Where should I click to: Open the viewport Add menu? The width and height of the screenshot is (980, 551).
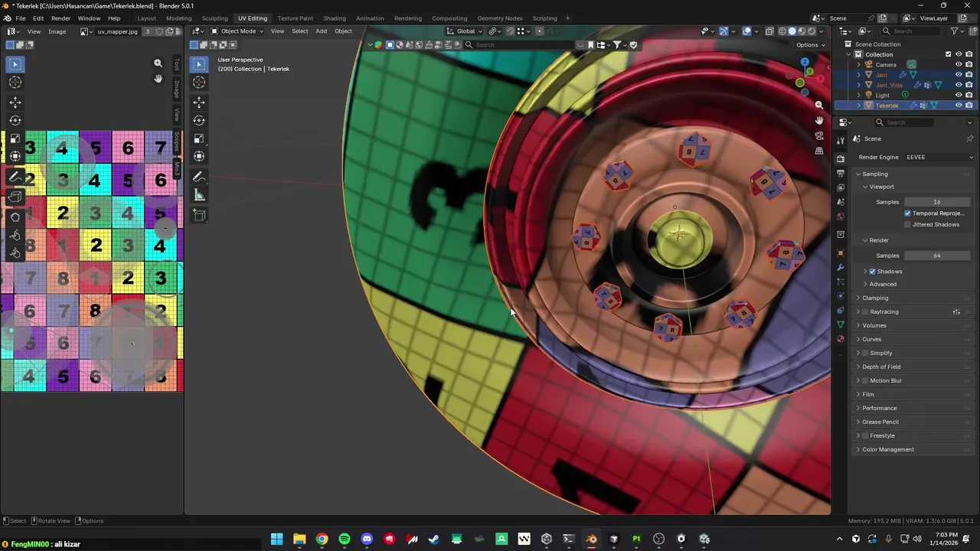321,31
